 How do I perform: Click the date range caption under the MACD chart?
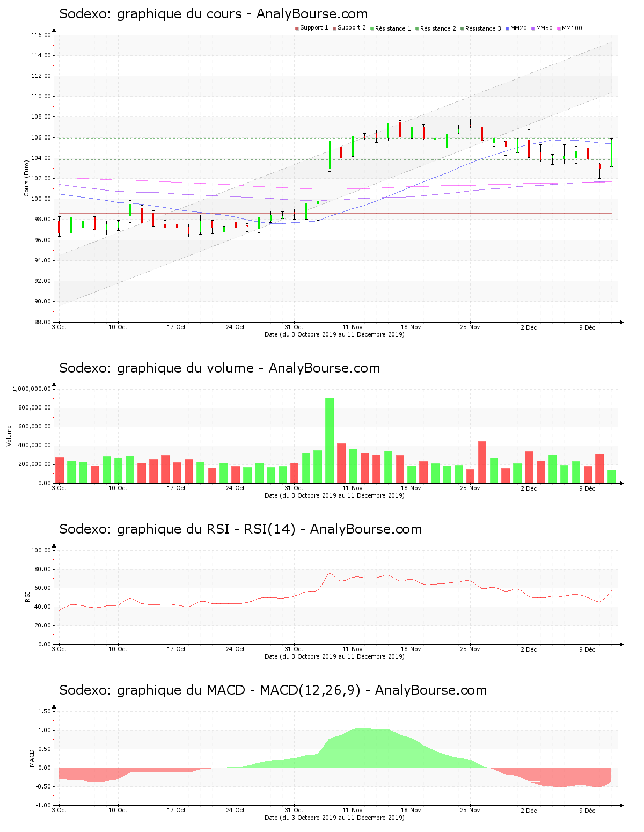pos(334,818)
